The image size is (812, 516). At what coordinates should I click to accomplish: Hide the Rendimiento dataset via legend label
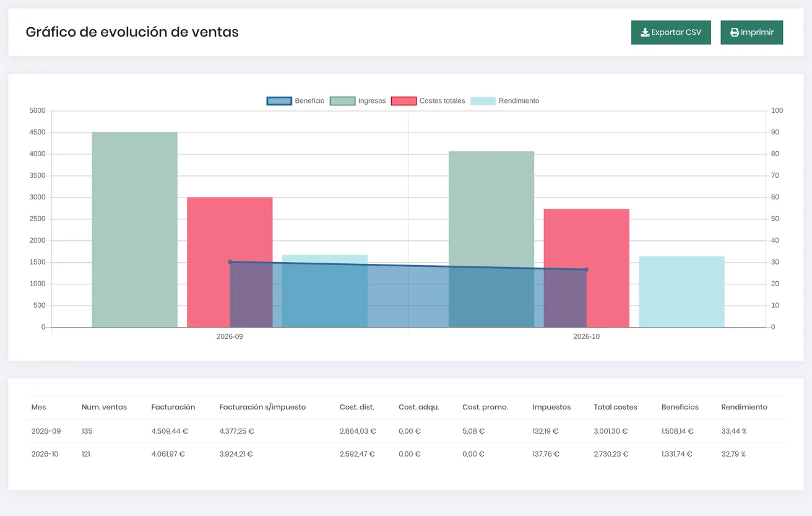tap(519, 101)
